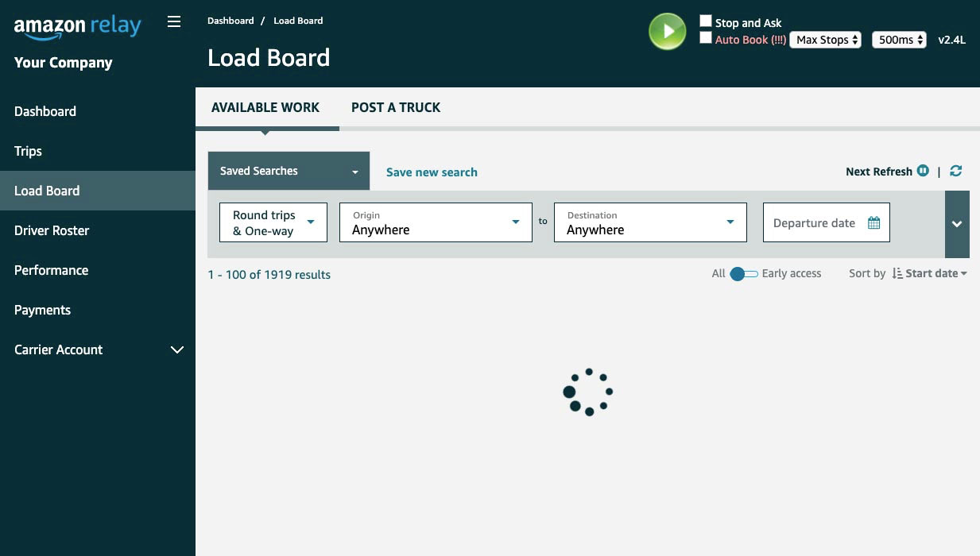Open the Destination Anywhere dropdown
The width and height of the screenshot is (980, 556).
point(650,222)
